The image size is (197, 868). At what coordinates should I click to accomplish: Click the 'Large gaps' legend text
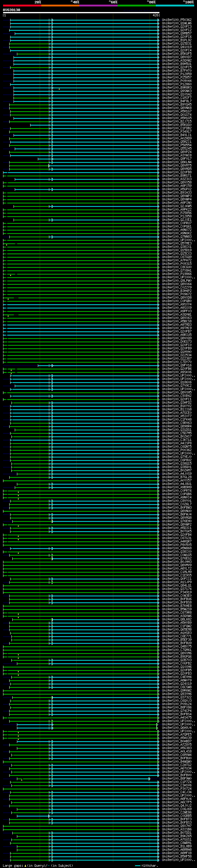click(13, 866)
